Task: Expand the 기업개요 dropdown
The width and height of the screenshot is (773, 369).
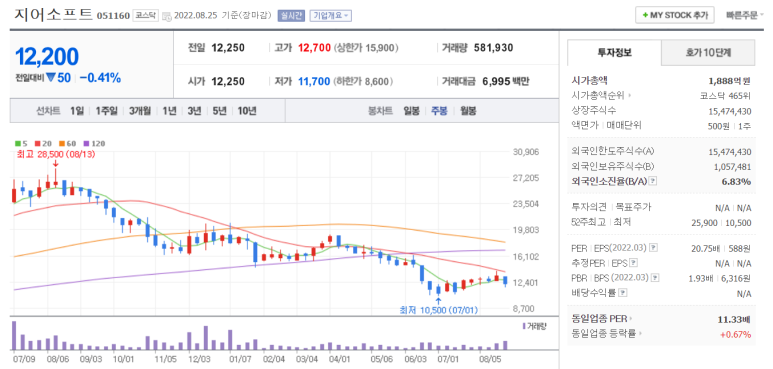Action: point(330,16)
